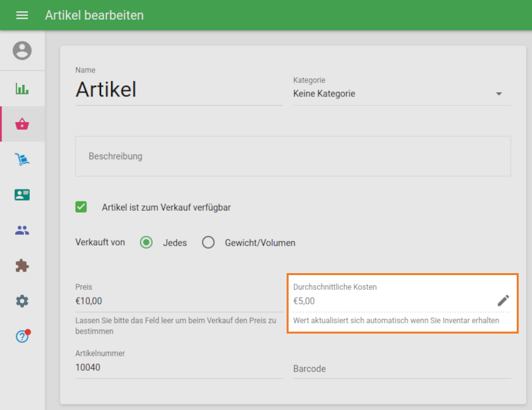Viewport: 532px width, 410px height.
Task: Click the user account avatar icon
Action: (x=22, y=51)
